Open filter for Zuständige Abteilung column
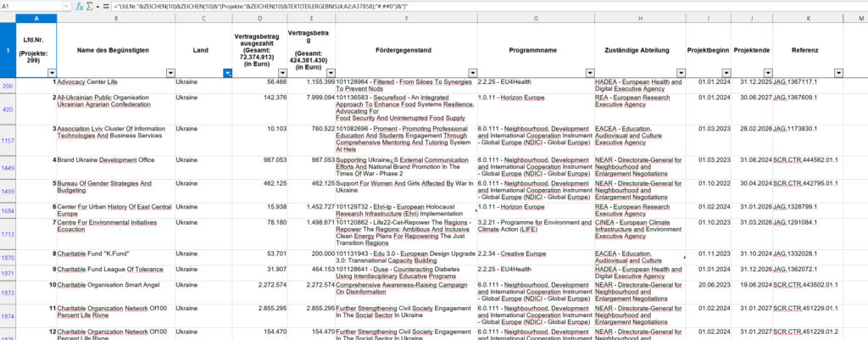 pos(680,73)
